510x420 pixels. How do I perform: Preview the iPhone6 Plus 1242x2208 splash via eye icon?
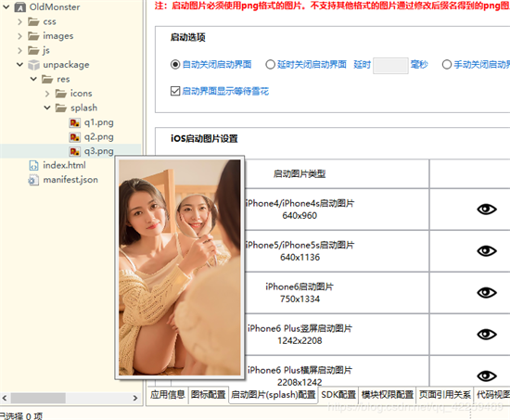tap(487, 334)
